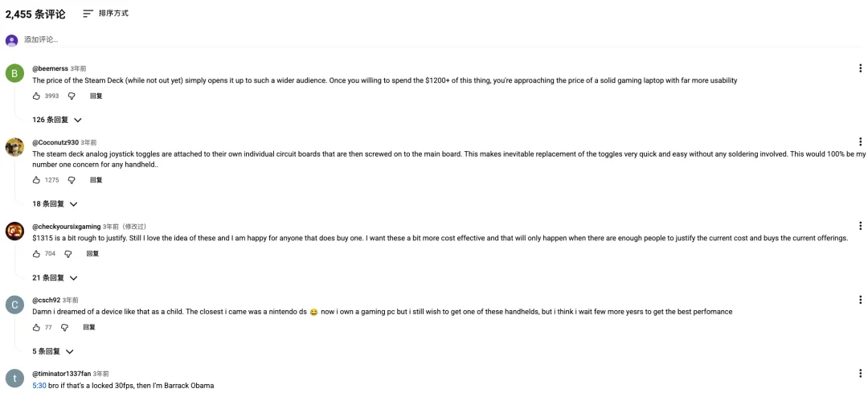The width and height of the screenshot is (868, 397).
Task: Open more options for @Coconutz930 comment
Action: [860, 142]
